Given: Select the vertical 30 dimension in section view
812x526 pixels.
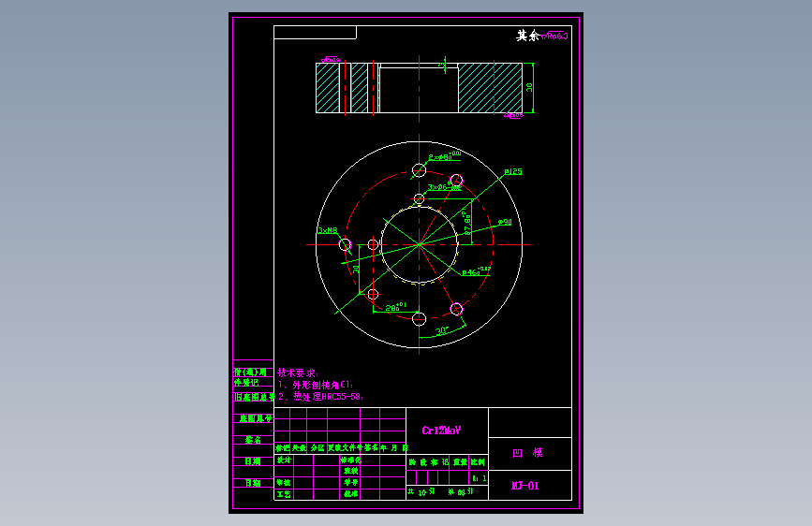Looking at the screenshot, I should (x=529, y=87).
